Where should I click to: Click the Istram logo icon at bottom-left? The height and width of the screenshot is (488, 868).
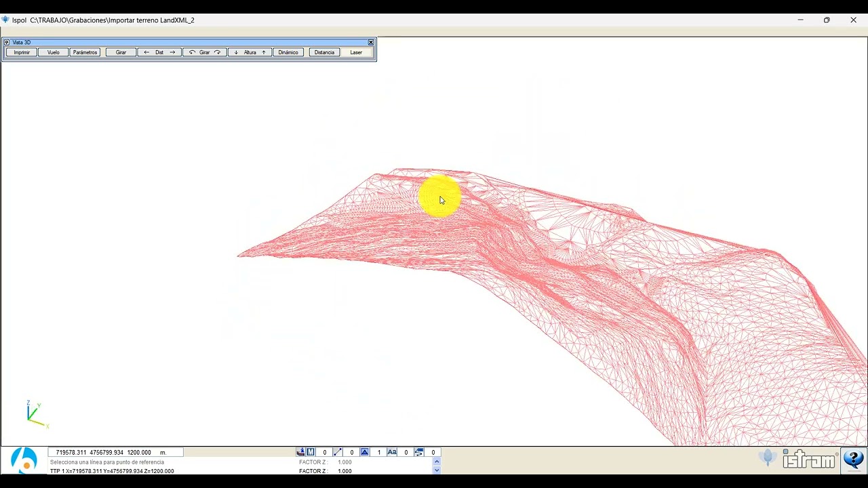(x=24, y=460)
